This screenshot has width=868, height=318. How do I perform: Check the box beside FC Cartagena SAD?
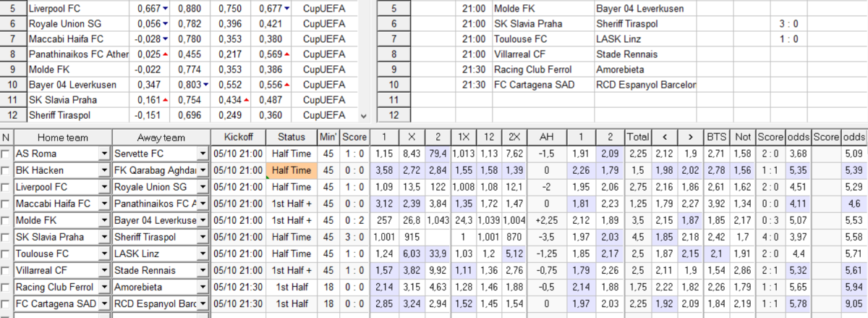pyautogui.click(x=7, y=302)
